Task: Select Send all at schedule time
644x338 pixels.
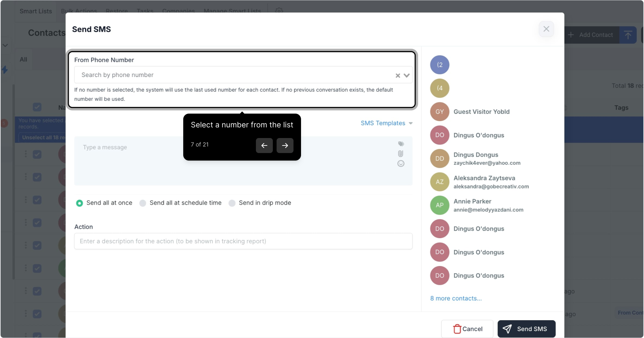Action: [x=143, y=203]
